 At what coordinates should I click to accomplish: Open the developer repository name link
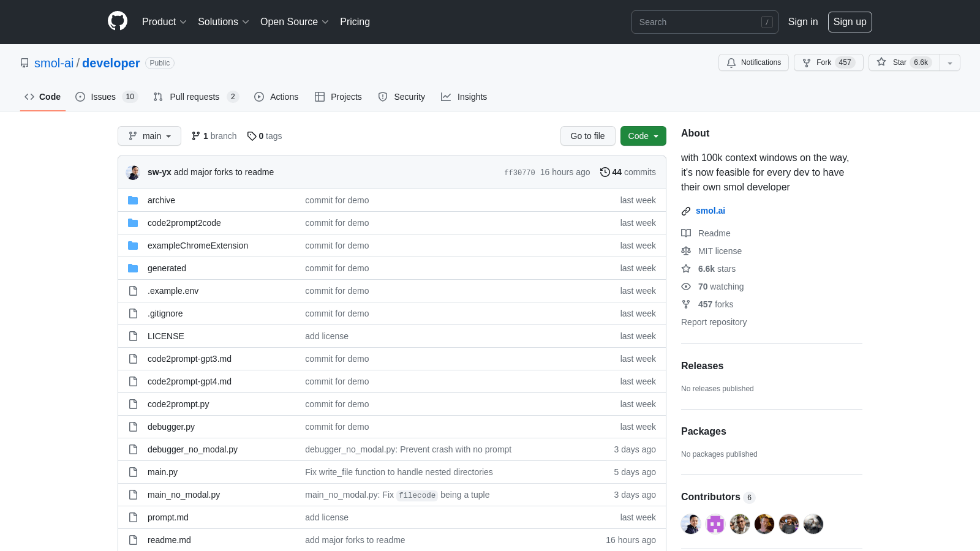click(x=111, y=63)
